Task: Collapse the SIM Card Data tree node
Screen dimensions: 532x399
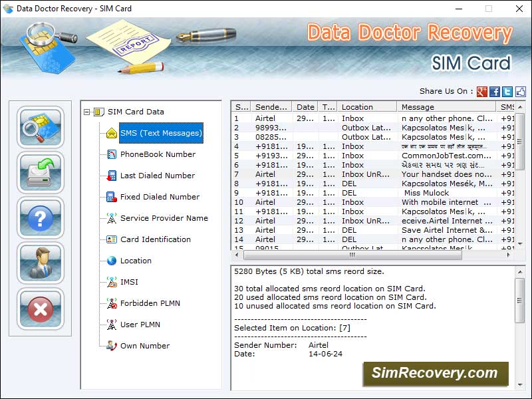Action: tap(87, 112)
